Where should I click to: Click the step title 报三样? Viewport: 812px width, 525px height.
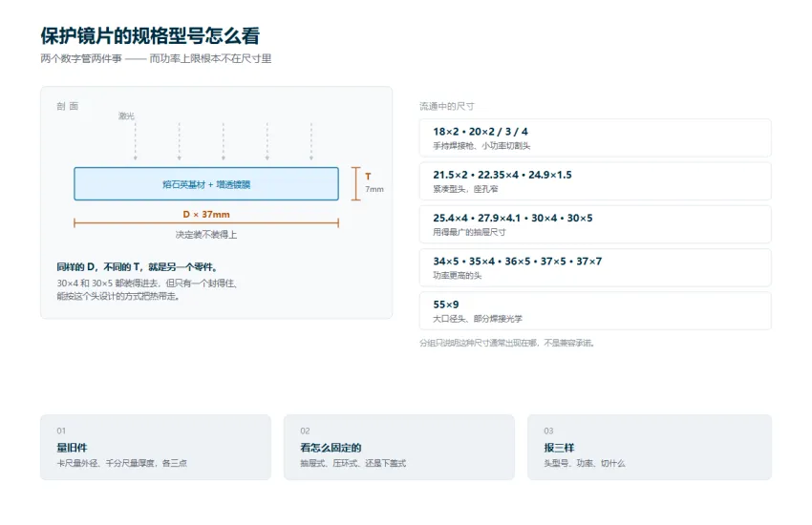pos(559,448)
